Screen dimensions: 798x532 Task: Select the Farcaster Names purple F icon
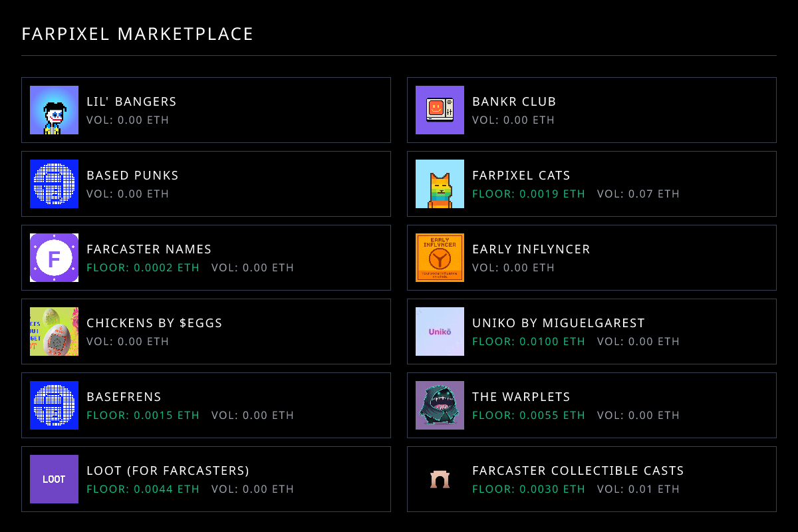(x=54, y=258)
